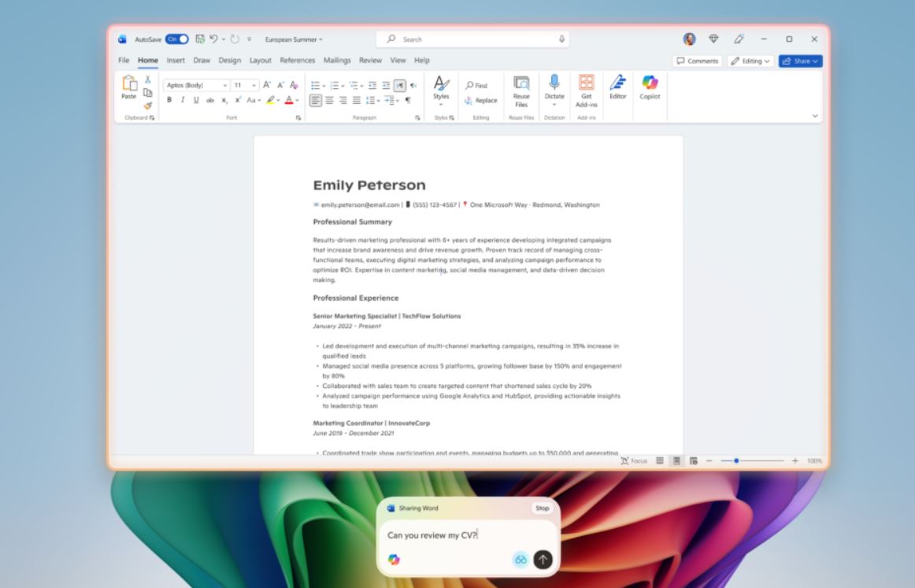915x588 pixels.
Task: Click the Share button
Action: pyautogui.click(x=800, y=61)
